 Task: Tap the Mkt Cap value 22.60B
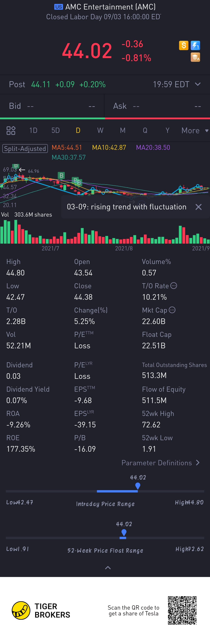(154, 321)
